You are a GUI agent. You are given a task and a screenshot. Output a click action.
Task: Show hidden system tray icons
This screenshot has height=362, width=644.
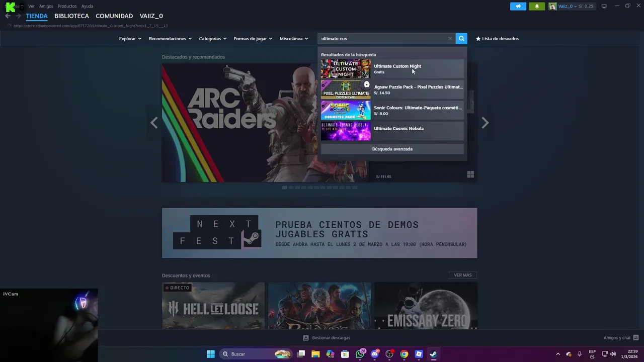click(x=557, y=354)
